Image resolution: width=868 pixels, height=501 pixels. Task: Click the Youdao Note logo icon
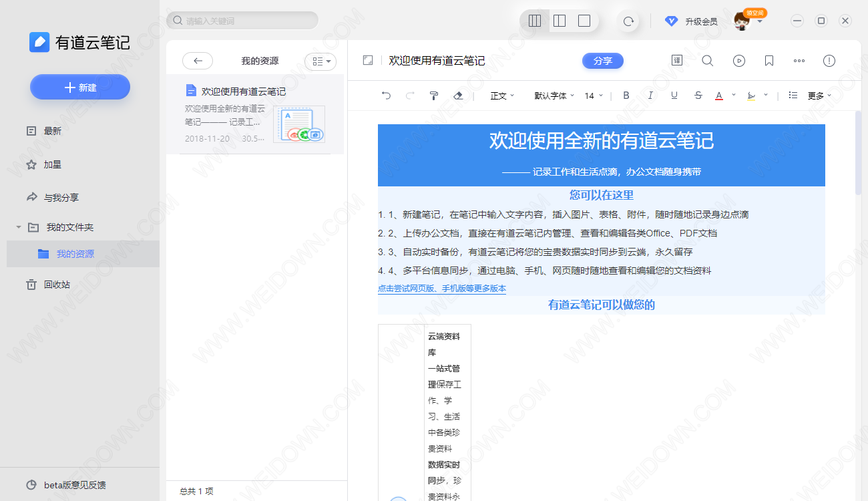tap(40, 42)
